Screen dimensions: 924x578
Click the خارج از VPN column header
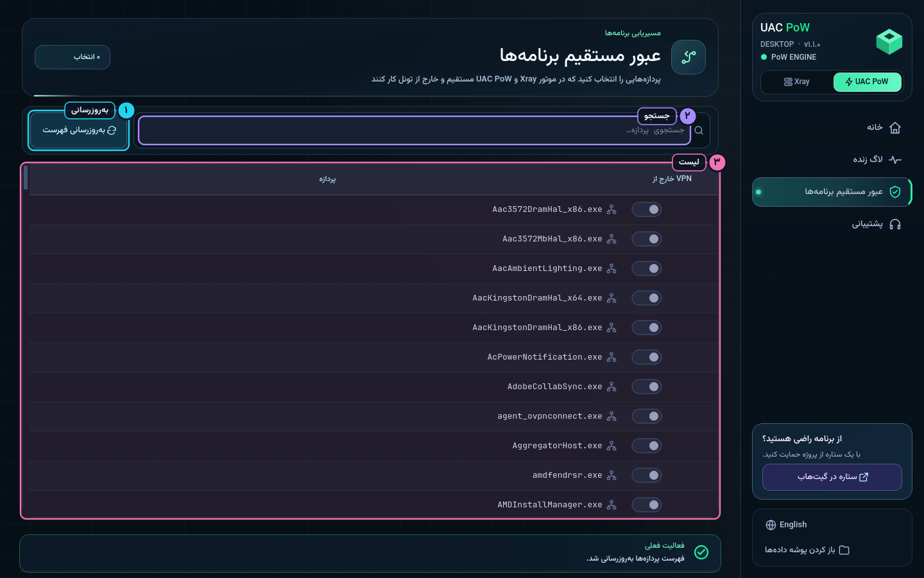point(672,179)
